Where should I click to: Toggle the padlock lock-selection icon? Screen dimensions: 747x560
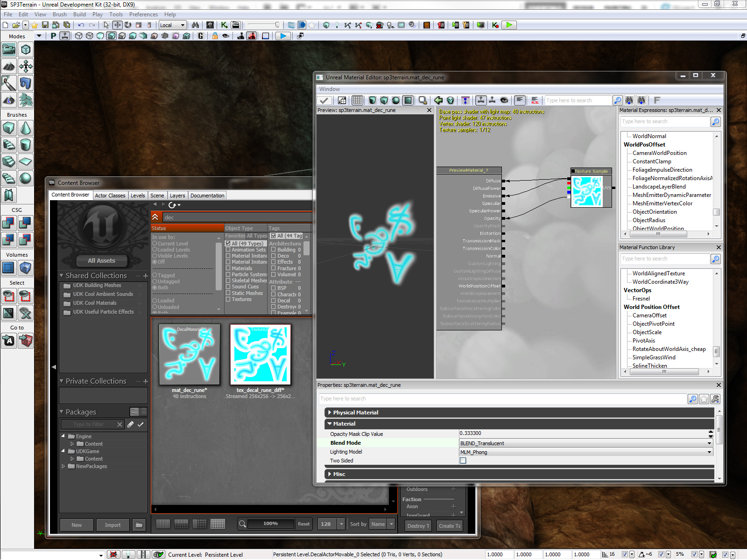coord(215,36)
